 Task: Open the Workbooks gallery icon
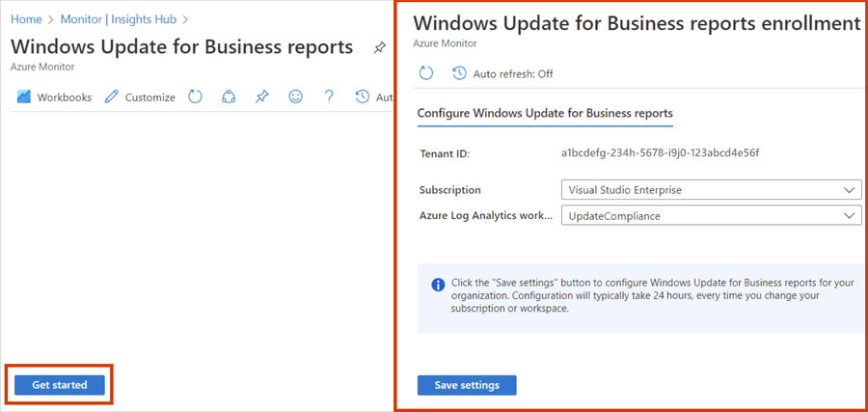(x=23, y=96)
